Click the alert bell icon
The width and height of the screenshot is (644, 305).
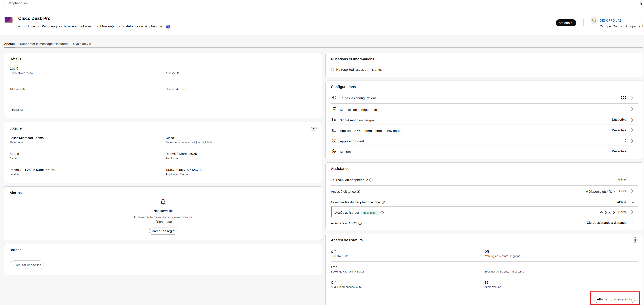163,202
